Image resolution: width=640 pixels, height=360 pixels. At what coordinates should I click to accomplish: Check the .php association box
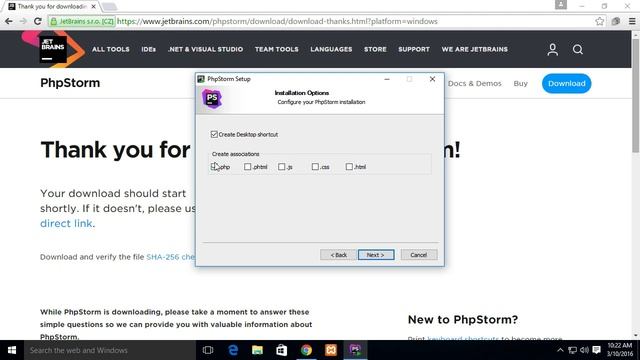point(214,167)
